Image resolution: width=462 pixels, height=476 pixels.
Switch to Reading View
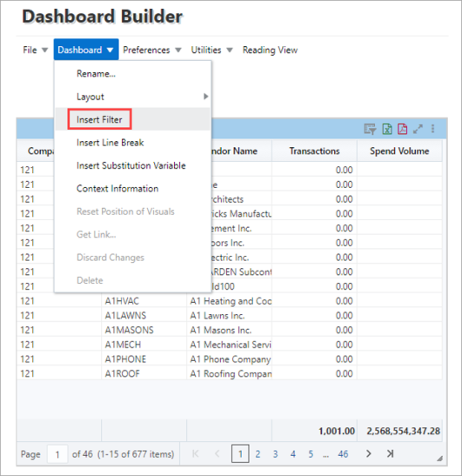270,50
